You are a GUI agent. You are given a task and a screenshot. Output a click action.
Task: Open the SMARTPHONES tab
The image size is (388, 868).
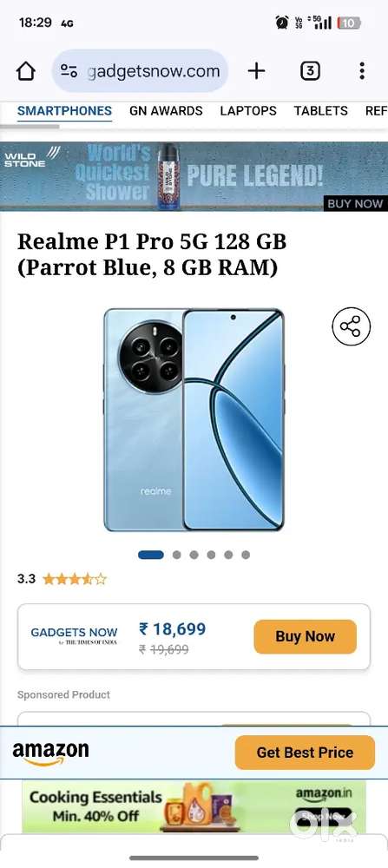point(65,111)
